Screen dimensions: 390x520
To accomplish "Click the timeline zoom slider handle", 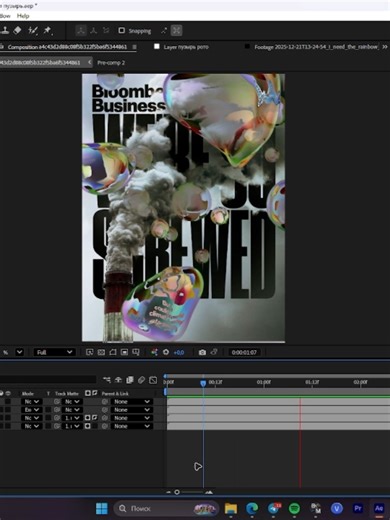I will [177, 492].
